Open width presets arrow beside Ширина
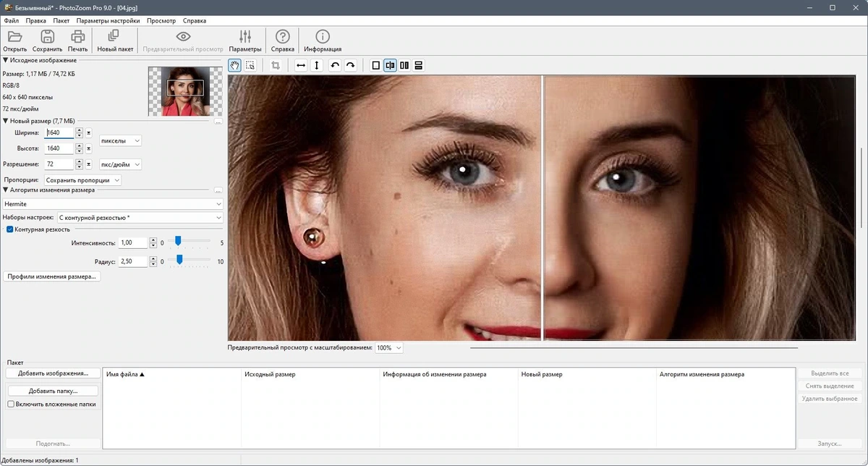Image resolution: width=868 pixels, height=466 pixels. pos(89,133)
